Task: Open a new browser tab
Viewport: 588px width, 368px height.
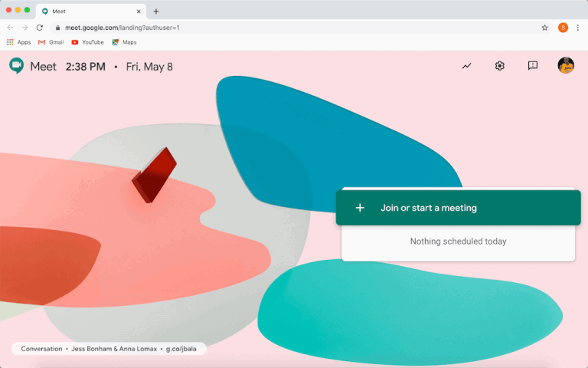Action: pyautogui.click(x=156, y=11)
